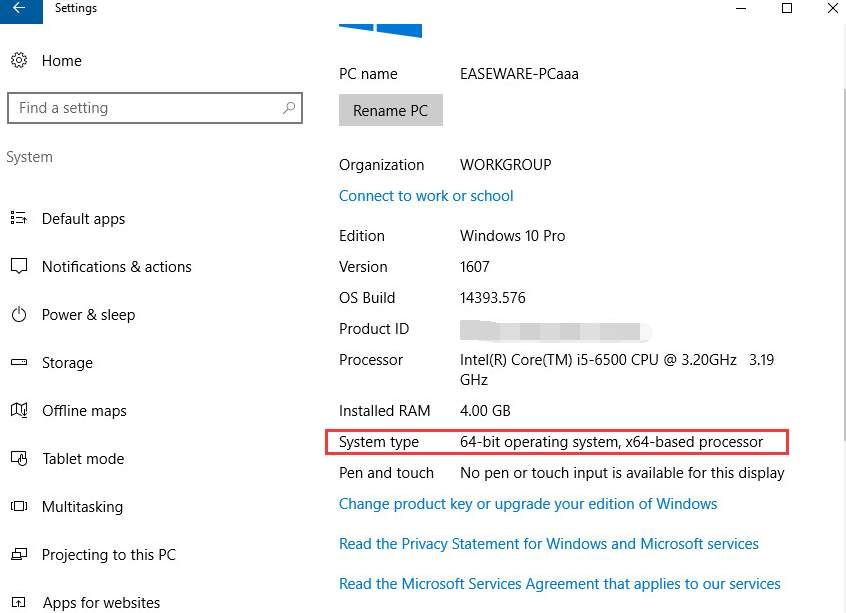Click the Default apps icon
The image size is (846, 613).
pyautogui.click(x=18, y=219)
